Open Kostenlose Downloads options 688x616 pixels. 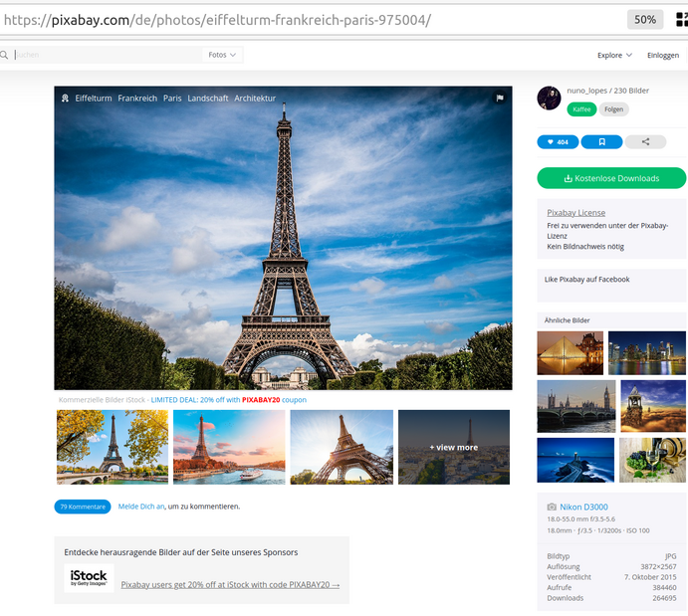611,178
